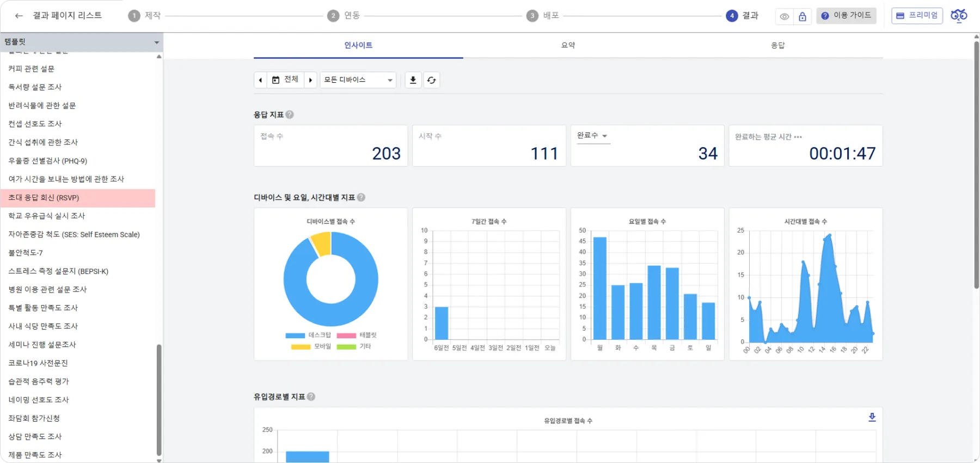Open the 이용 가이드 help button

click(x=846, y=16)
